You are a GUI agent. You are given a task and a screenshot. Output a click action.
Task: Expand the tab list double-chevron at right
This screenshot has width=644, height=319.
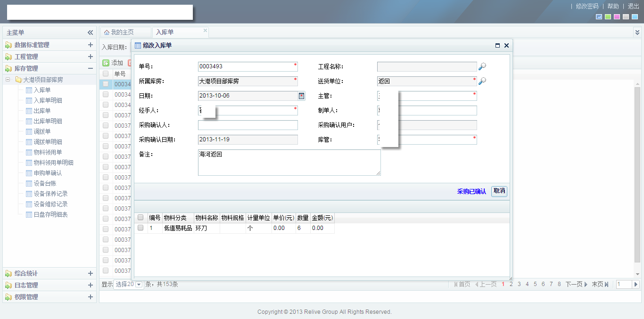[x=637, y=32]
